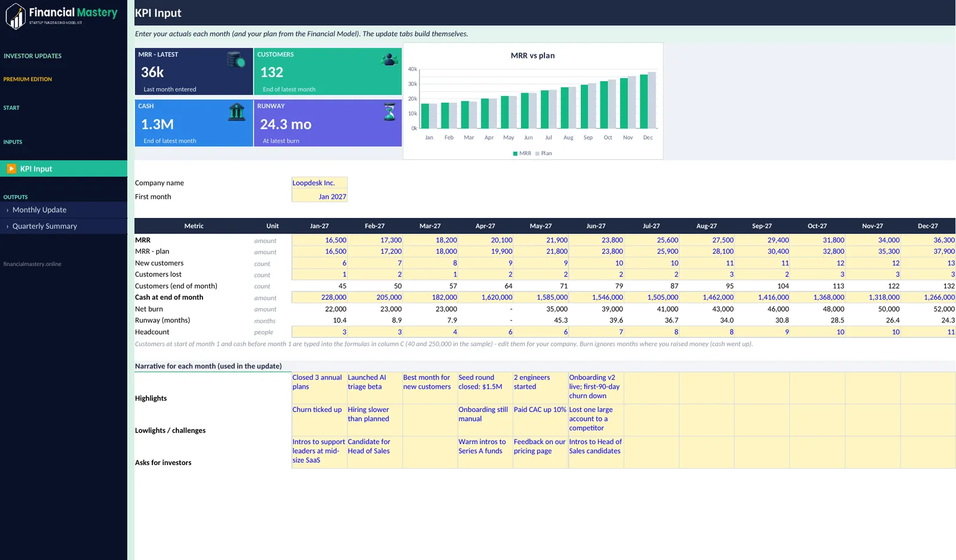Select highlight cell 'Seed round closed: $1.5M'
956x560 pixels.
tap(485, 388)
